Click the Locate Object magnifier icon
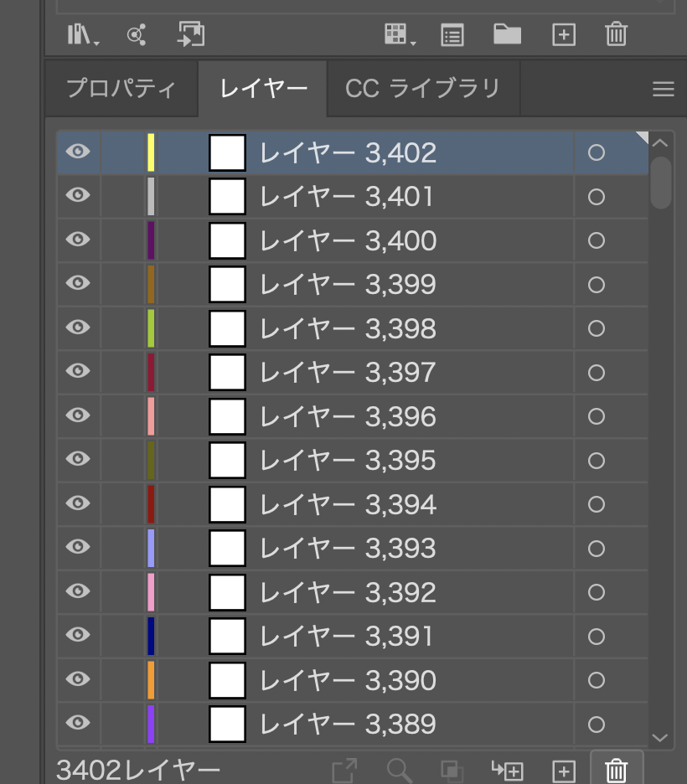 [399, 771]
